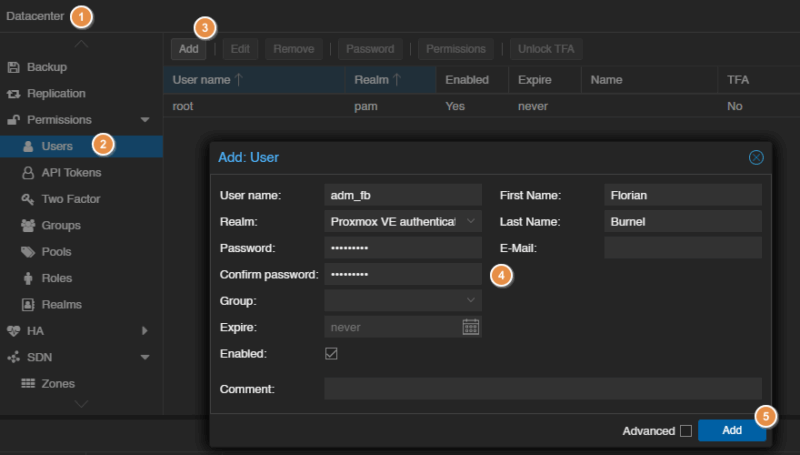This screenshot has height=455, width=800.
Task: Expand the HA section arrow
Action: (145, 330)
